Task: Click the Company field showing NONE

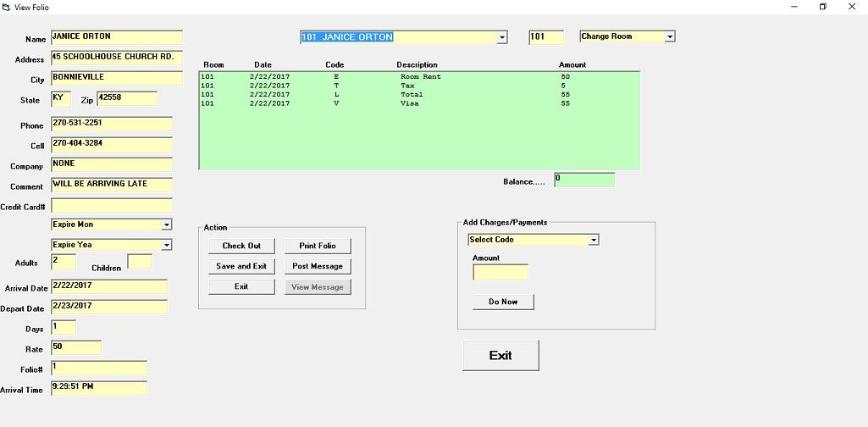Action: [111, 165]
